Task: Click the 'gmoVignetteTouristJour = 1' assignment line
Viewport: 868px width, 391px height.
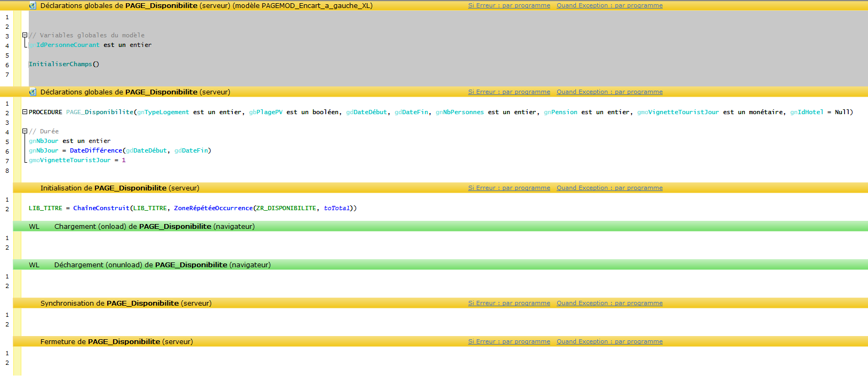Action: tap(77, 160)
